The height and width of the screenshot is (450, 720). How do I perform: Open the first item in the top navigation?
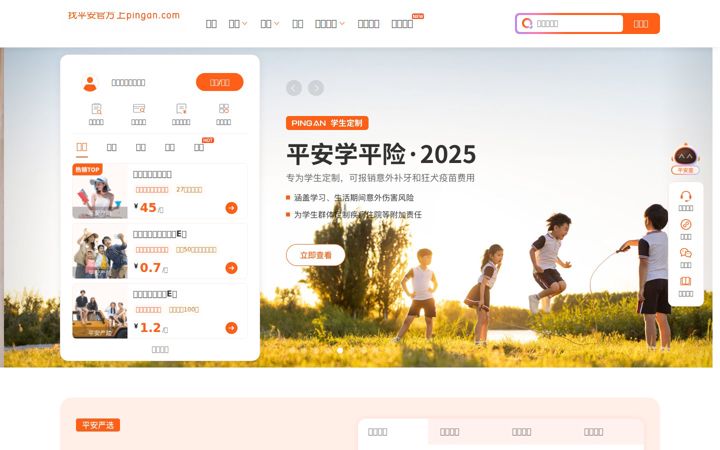point(211,23)
